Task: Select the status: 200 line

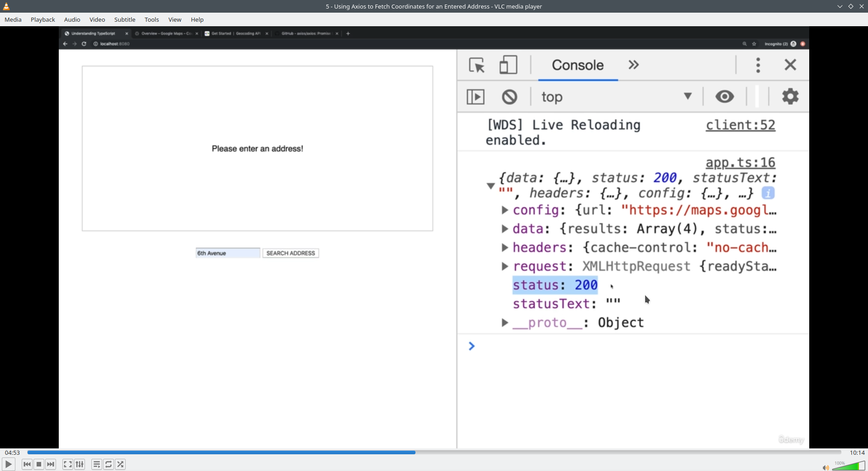Action: [x=555, y=285]
